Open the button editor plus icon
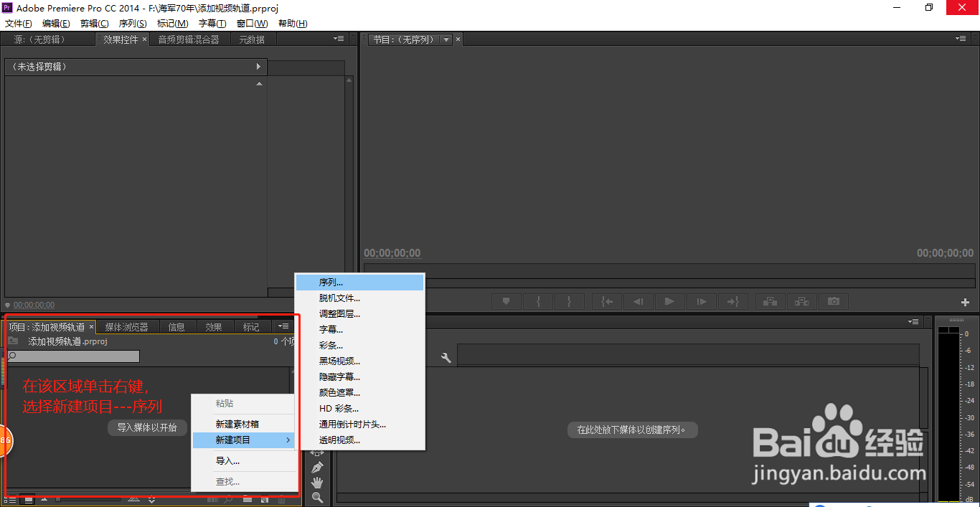The width and height of the screenshot is (980, 507). tap(965, 303)
